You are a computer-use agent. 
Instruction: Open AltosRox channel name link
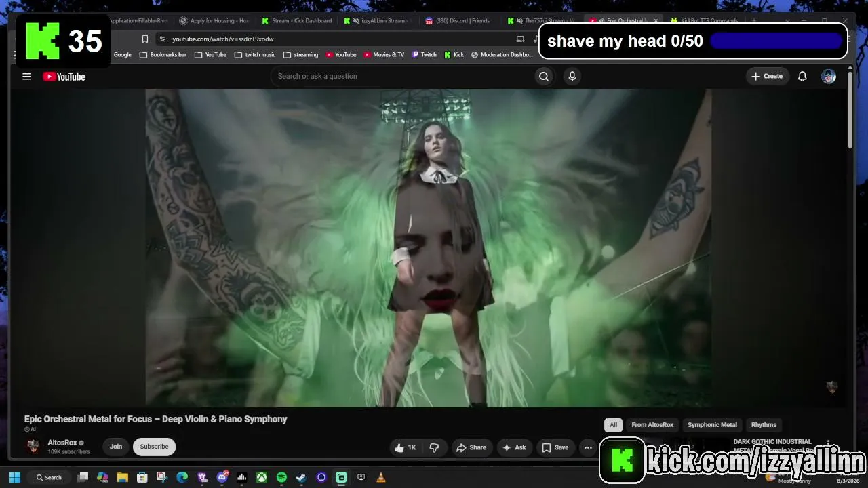click(62, 443)
